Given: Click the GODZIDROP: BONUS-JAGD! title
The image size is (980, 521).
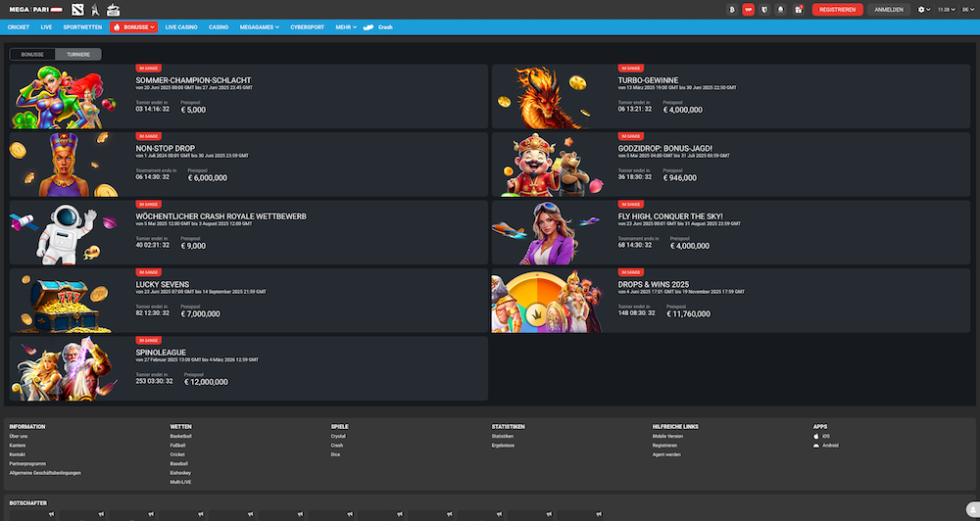Looking at the screenshot, I should click(x=665, y=149).
